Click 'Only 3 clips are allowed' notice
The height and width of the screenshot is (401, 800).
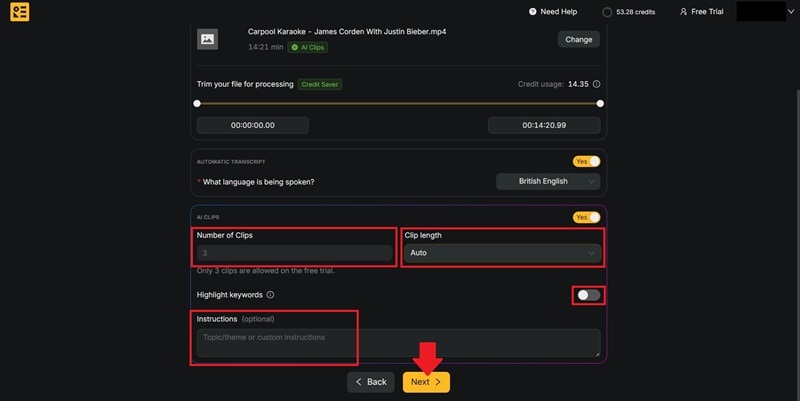pyautogui.click(x=265, y=271)
